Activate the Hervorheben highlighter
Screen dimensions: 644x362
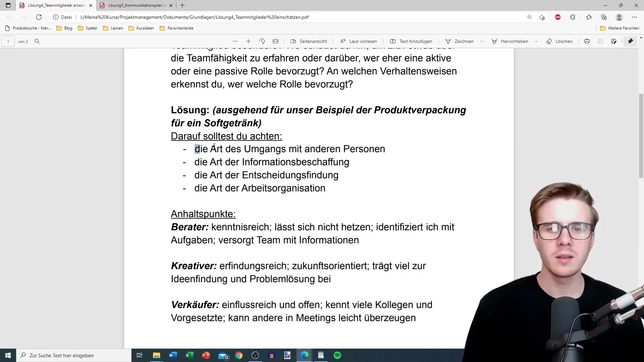coord(510,41)
